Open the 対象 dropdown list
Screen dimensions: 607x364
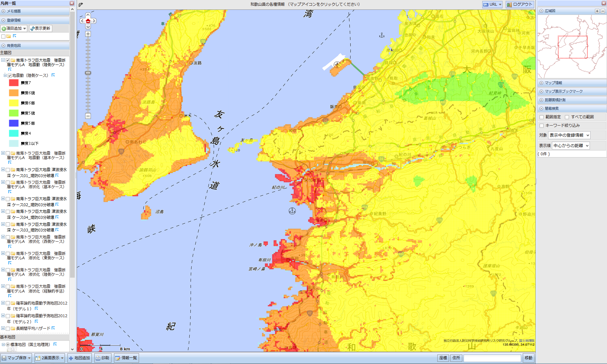click(x=569, y=135)
